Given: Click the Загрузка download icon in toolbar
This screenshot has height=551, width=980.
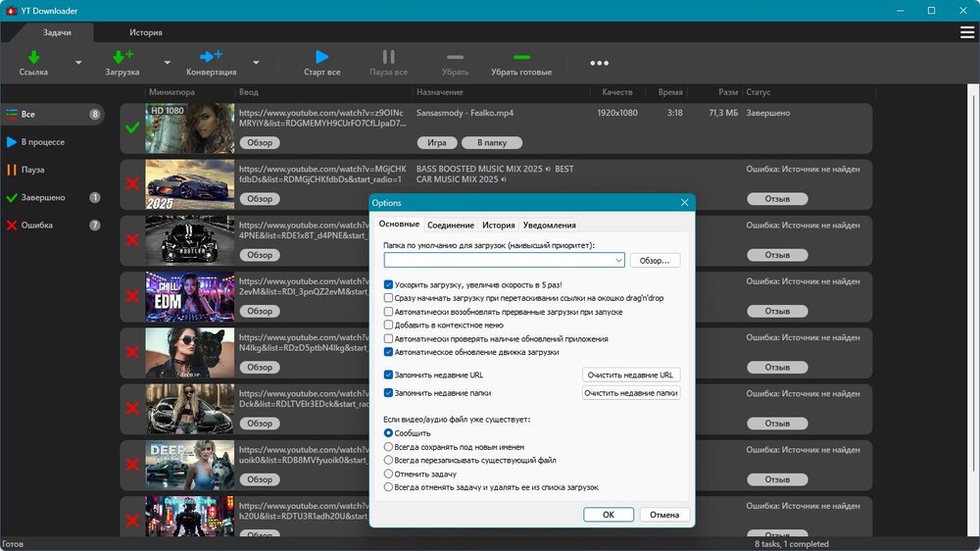Looking at the screenshot, I should 122,58.
